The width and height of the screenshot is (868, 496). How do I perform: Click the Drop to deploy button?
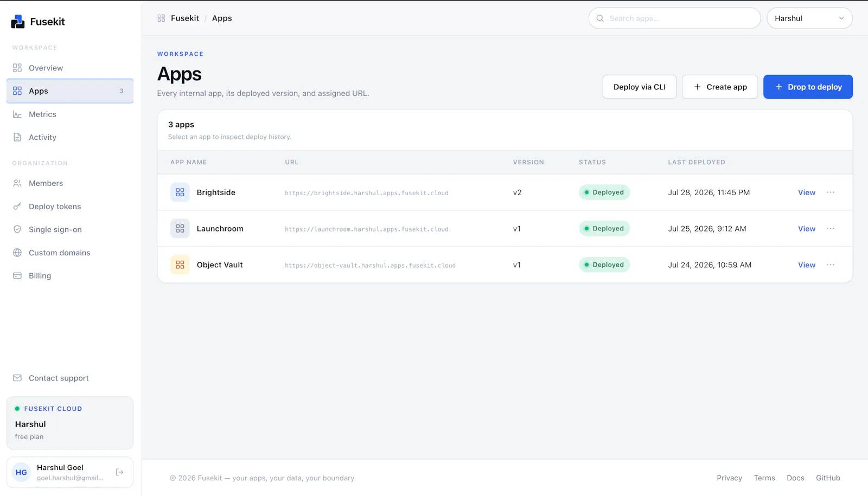click(x=808, y=87)
